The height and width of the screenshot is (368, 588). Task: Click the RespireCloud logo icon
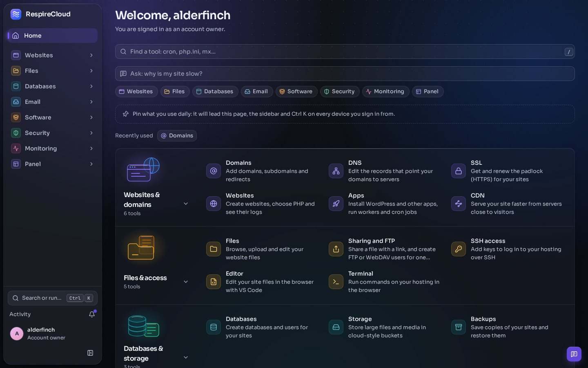tap(16, 14)
